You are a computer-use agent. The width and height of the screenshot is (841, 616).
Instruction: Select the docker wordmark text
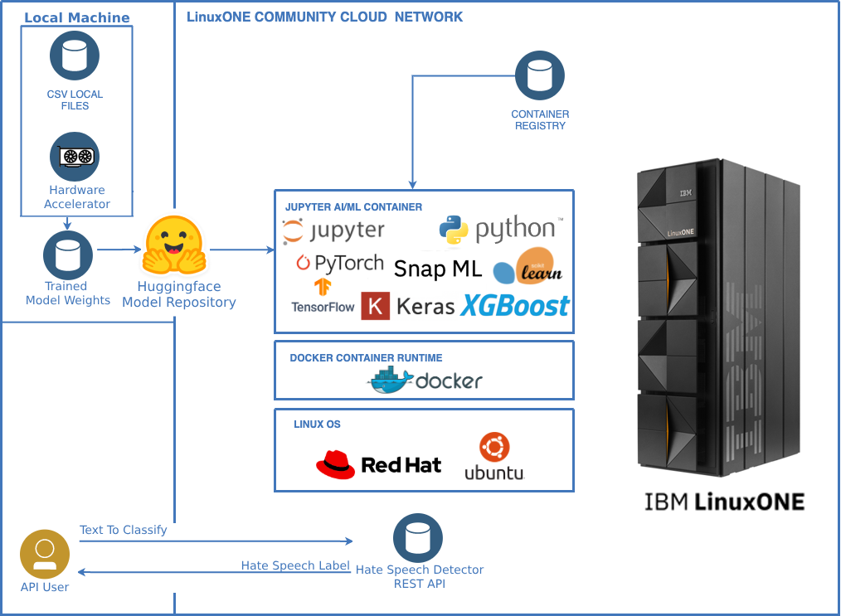click(449, 381)
